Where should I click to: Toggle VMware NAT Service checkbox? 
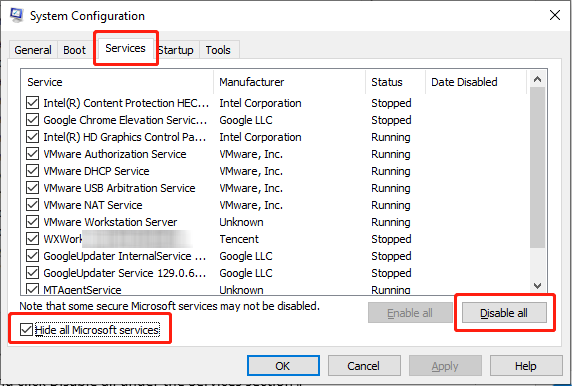click(x=32, y=205)
